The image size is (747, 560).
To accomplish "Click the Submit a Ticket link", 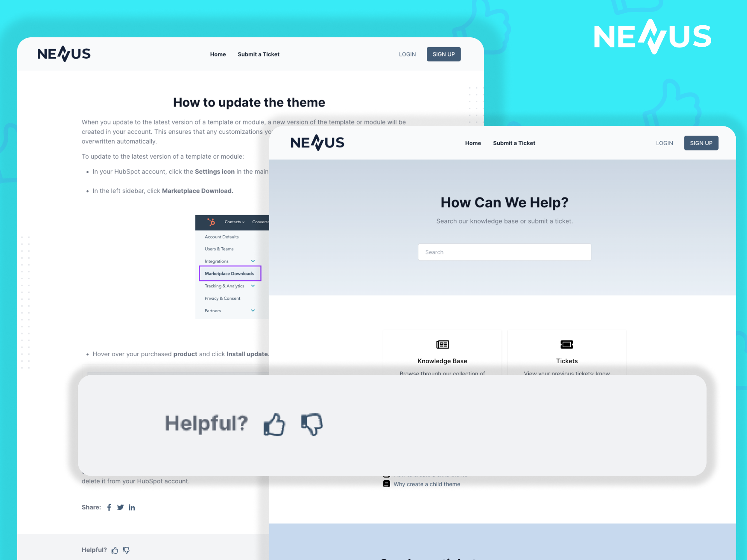I will click(x=515, y=143).
